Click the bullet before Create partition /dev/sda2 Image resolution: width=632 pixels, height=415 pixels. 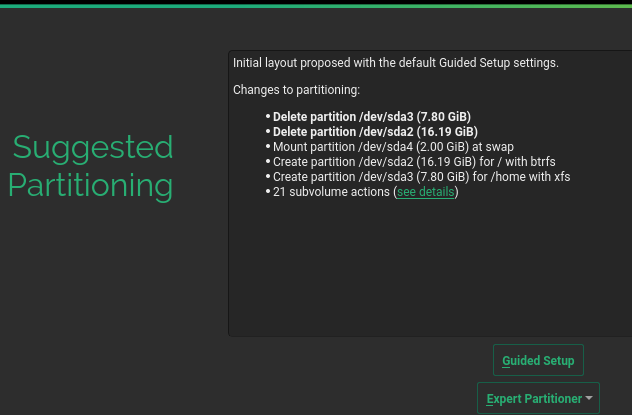268,162
